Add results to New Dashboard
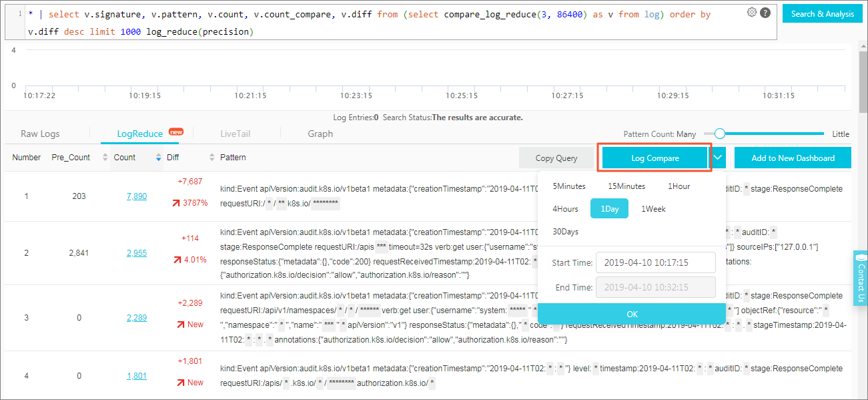The width and height of the screenshot is (868, 400). coord(793,158)
